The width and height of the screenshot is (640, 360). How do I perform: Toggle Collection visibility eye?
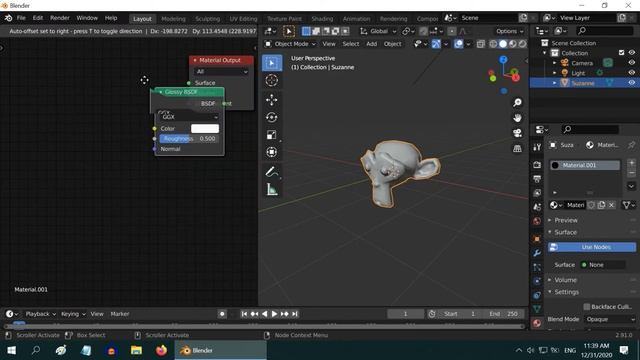pos(631,53)
